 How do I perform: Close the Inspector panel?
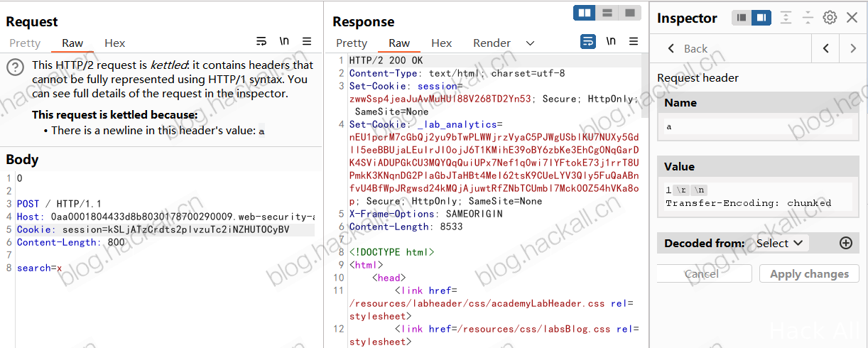(852, 18)
